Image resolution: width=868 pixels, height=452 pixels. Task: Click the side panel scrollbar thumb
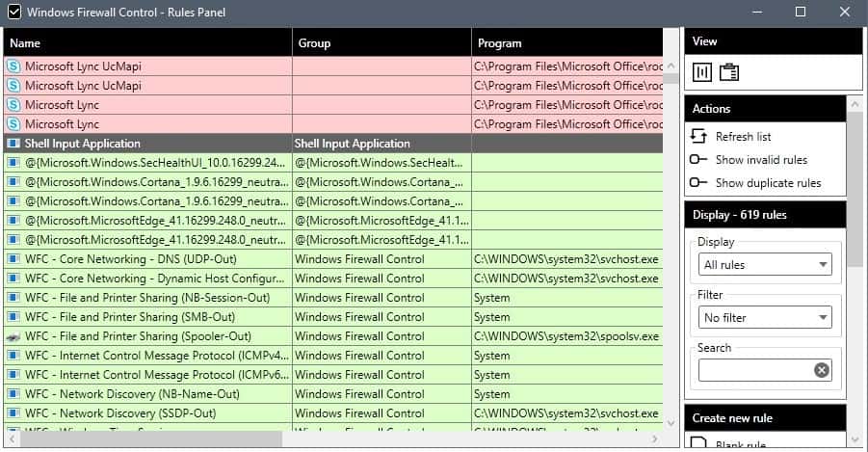[855, 191]
